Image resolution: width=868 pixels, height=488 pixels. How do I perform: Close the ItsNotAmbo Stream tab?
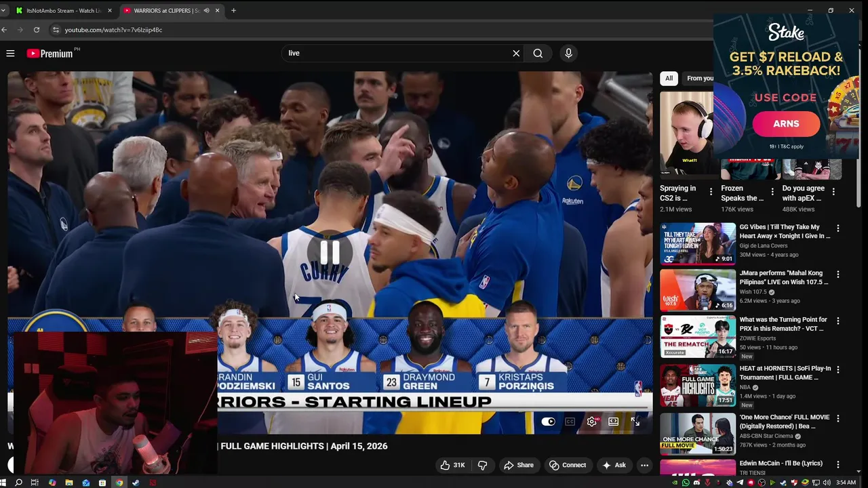(110, 11)
